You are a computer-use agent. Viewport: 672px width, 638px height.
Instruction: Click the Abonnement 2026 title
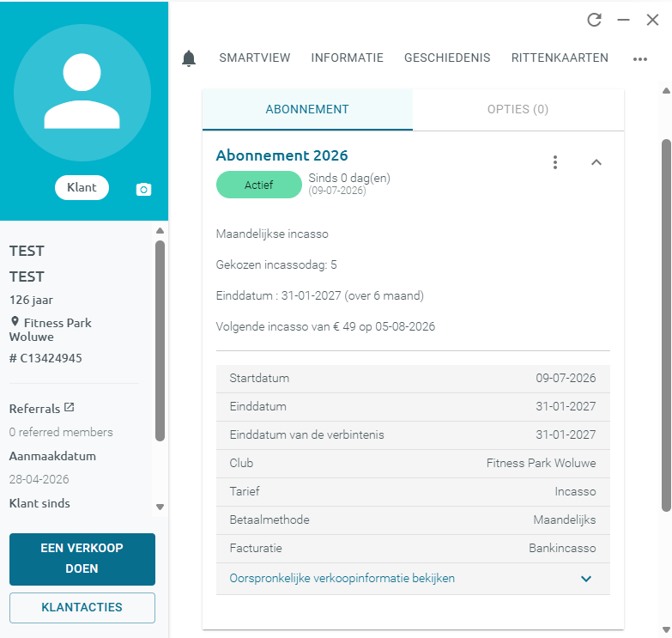282,155
